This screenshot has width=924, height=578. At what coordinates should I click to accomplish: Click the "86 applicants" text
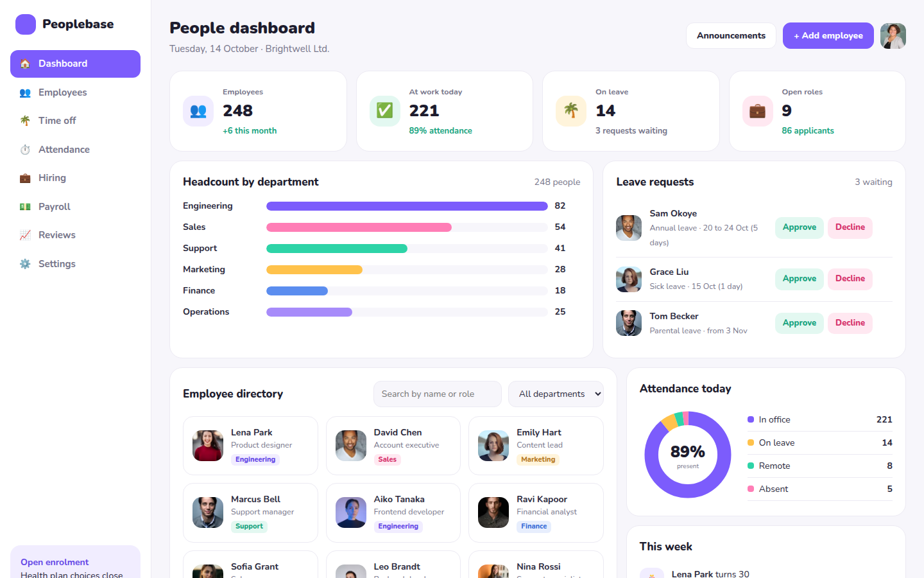808,131
